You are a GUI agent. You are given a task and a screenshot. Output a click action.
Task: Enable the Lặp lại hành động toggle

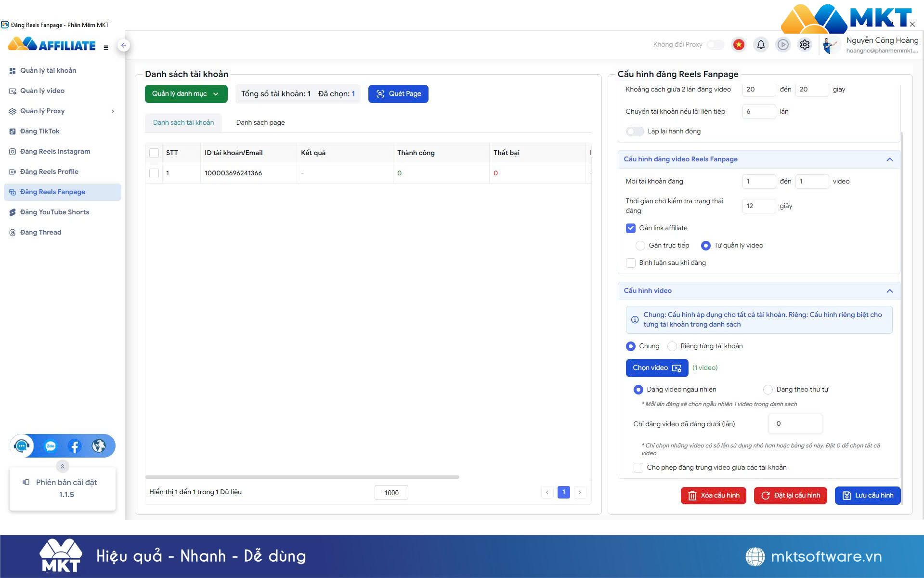tap(635, 131)
